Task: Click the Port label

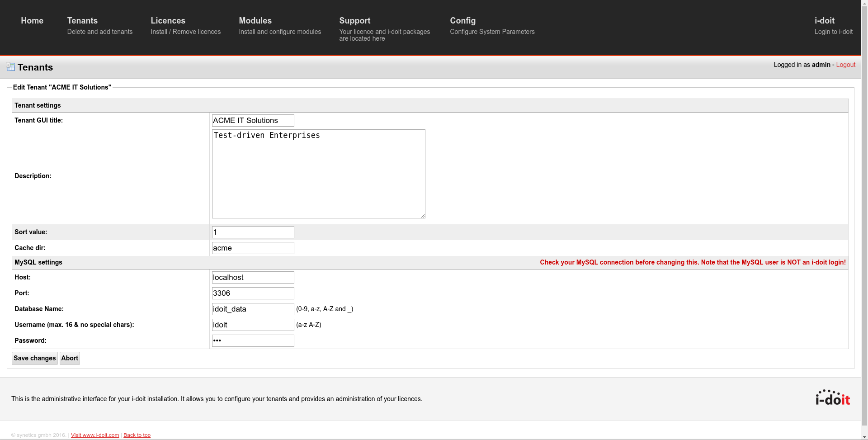Action: (22, 293)
